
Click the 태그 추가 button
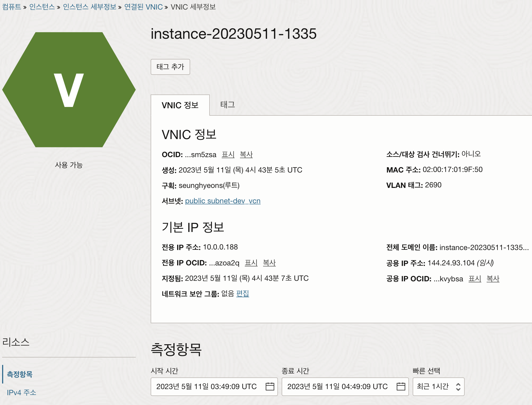tap(170, 67)
